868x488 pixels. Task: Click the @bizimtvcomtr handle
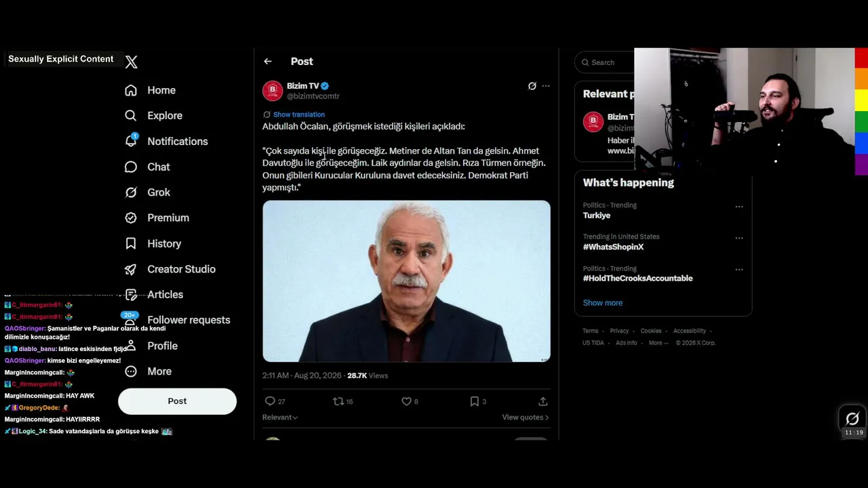[x=313, y=96]
